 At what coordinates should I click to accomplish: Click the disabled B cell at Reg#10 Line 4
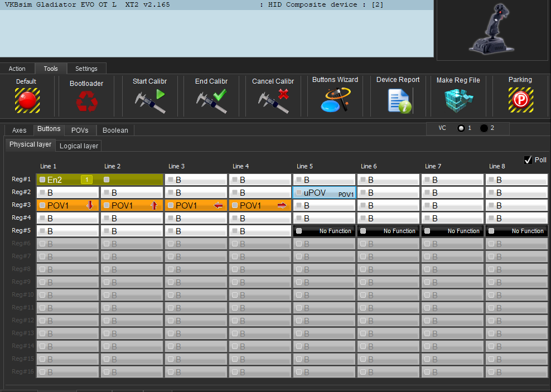[260, 295]
